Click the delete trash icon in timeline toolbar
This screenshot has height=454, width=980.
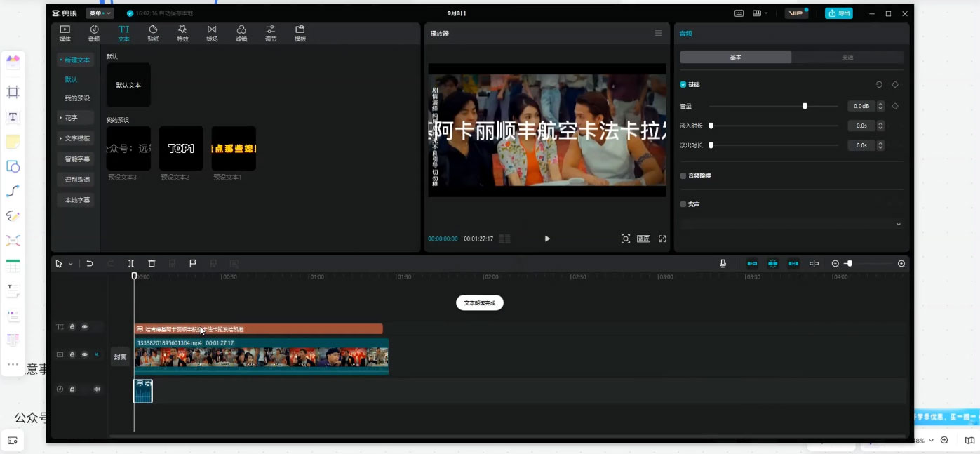[x=152, y=264]
